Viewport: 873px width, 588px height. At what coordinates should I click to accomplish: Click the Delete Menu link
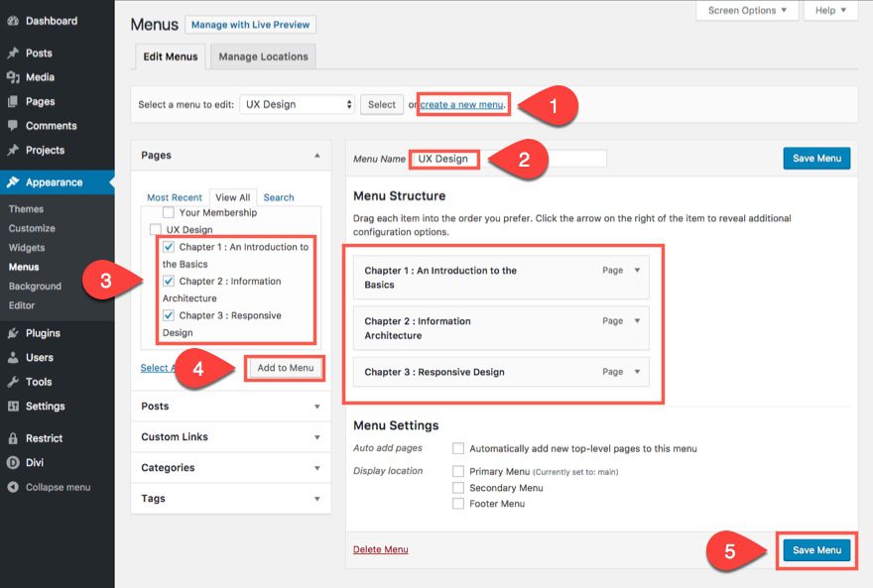pos(380,549)
